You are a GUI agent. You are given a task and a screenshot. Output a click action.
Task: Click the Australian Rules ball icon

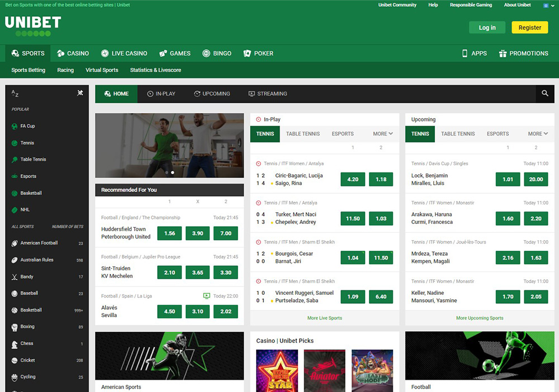tap(15, 260)
